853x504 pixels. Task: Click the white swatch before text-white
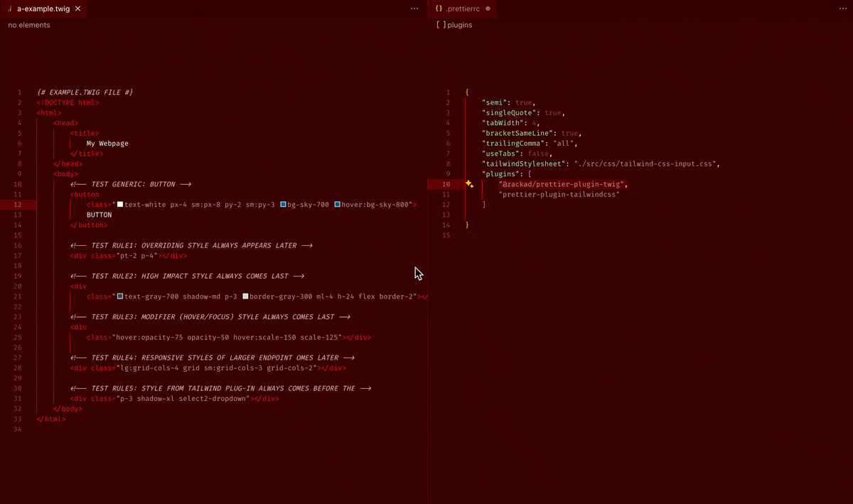(120, 205)
